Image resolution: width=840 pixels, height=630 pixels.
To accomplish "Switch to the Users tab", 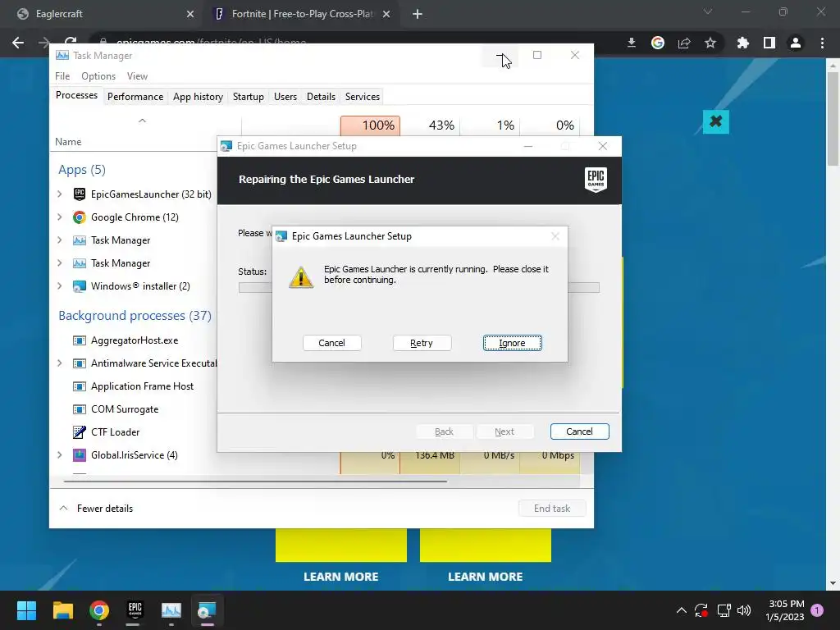I will click(x=285, y=97).
